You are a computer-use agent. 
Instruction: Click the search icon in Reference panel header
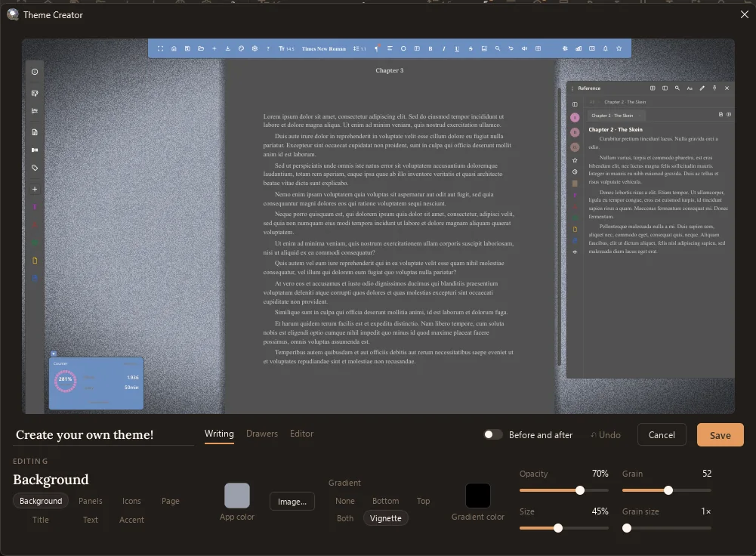[677, 88]
